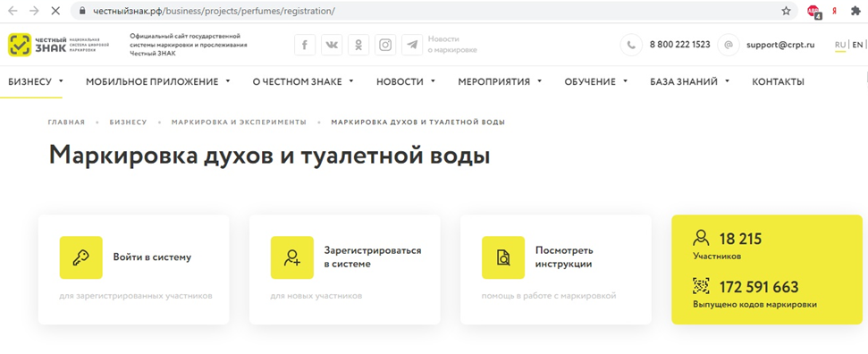Click support@crpt.ru email link
This screenshot has width=868, height=354.
tap(780, 45)
